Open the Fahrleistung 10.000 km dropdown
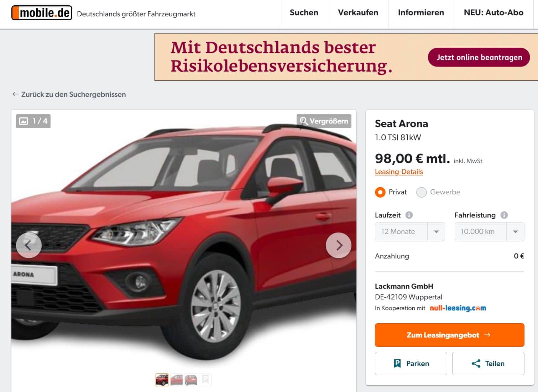 click(489, 232)
